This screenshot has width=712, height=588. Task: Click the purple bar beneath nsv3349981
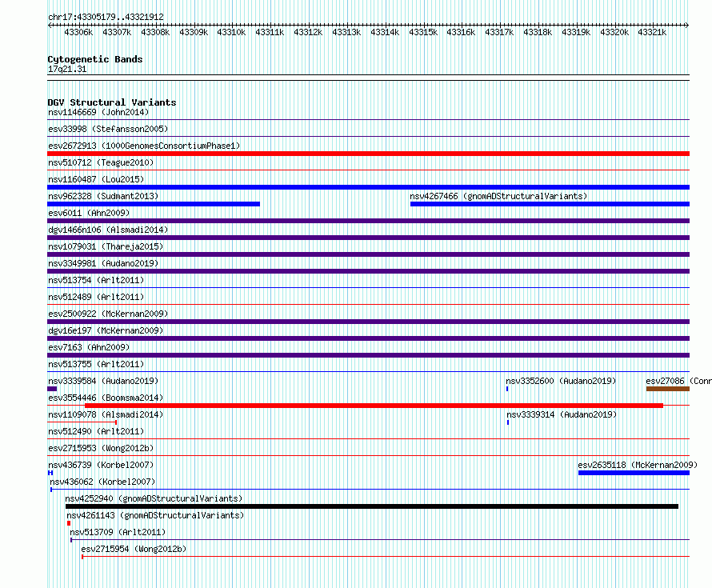tap(368, 271)
